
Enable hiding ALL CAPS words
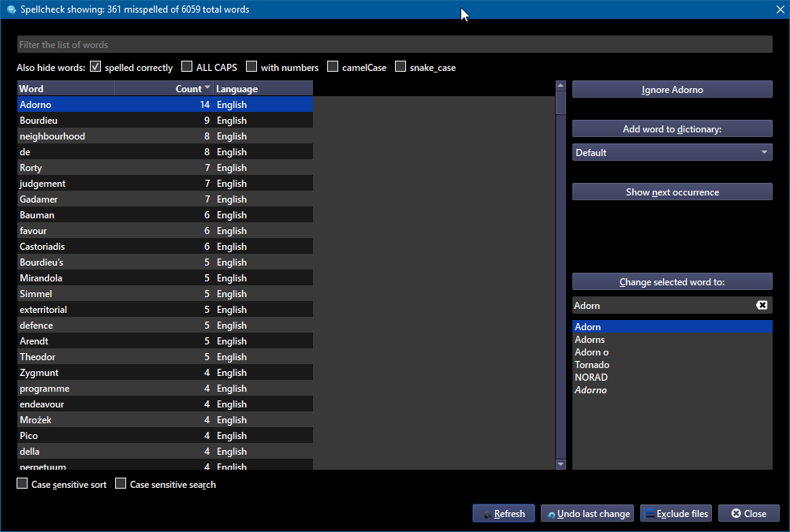coord(187,67)
